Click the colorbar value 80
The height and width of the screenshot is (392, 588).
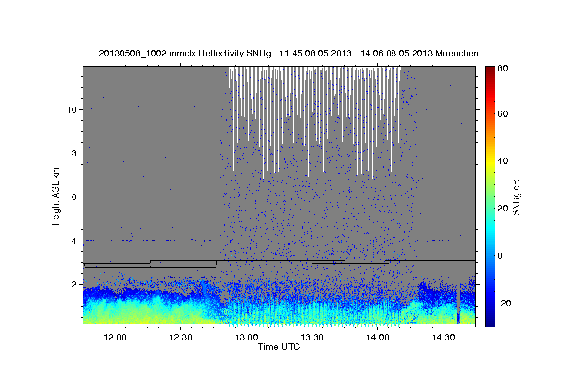(503, 69)
